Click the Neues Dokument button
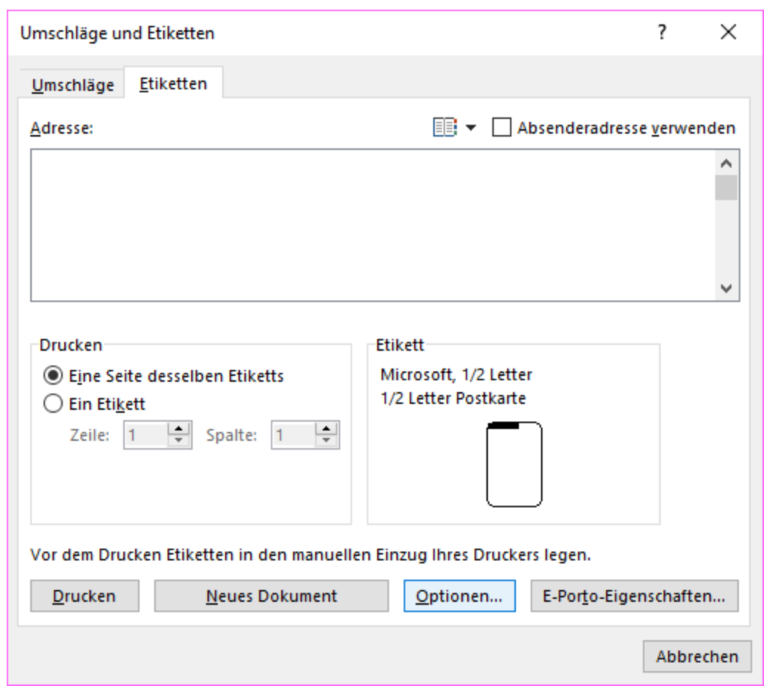The height and width of the screenshot is (700, 775). tap(271, 596)
